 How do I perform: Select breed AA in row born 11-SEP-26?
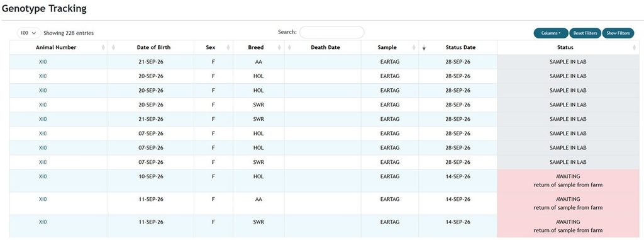click(x=258, y=199)
